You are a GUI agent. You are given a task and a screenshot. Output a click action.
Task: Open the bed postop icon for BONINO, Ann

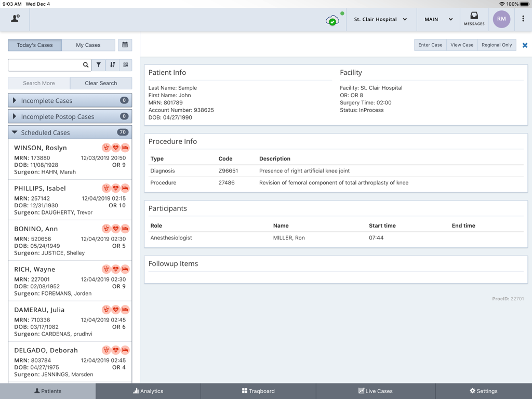(x=124, y=229)
